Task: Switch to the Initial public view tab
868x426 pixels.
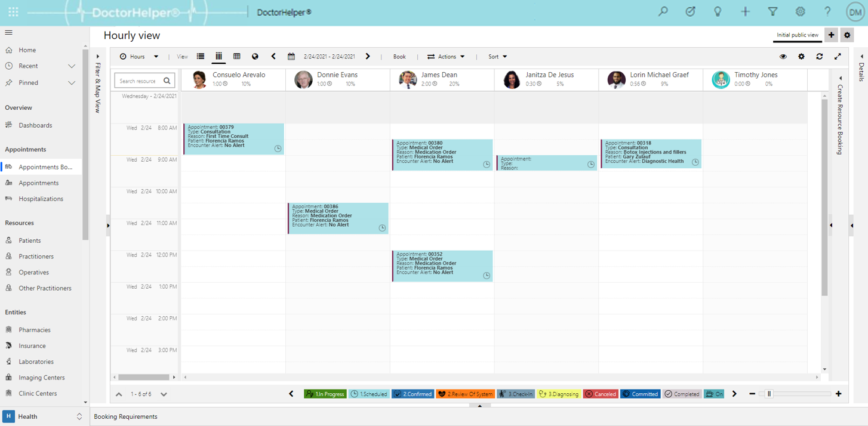Action: coord(797,35)
